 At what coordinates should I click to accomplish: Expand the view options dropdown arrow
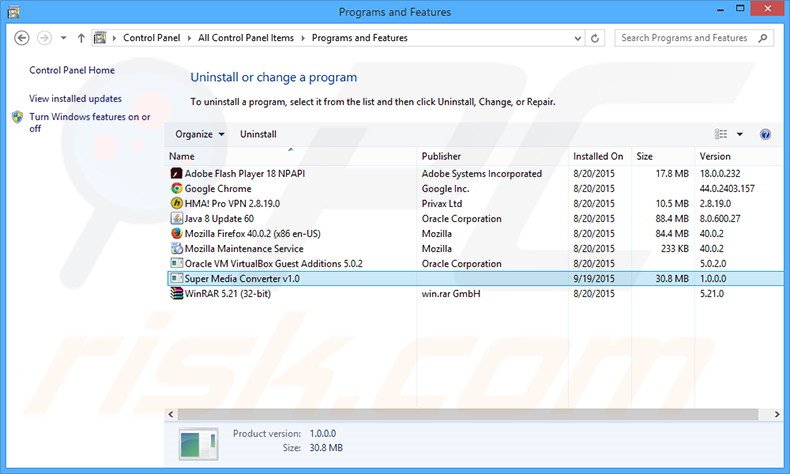[740, 134]
